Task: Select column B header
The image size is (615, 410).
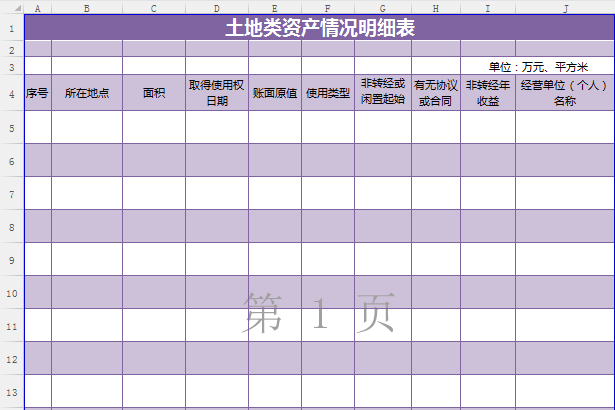Action: [x=87, y=8]
